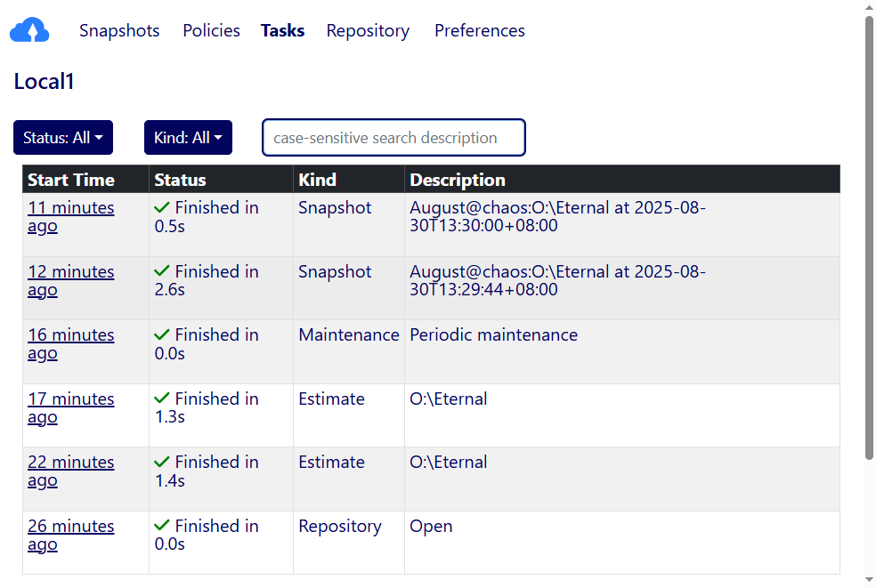The width and height of the screenshot is (876, 588).
Task: Open the Preferences tab
Action: pyautogui.click(x=479, y=31)
